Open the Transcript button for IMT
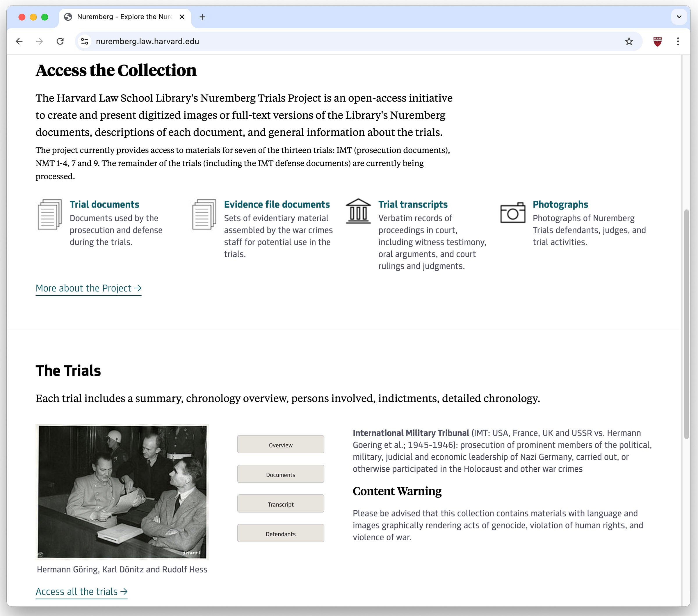The width and height of the screenshot is (698, 616). (x=280, y=504)
